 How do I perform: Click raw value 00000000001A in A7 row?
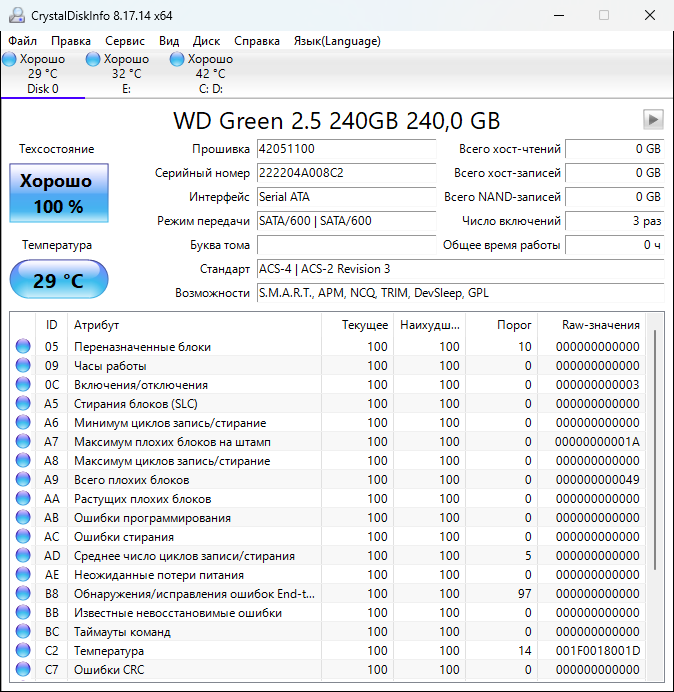pos(597,441)
